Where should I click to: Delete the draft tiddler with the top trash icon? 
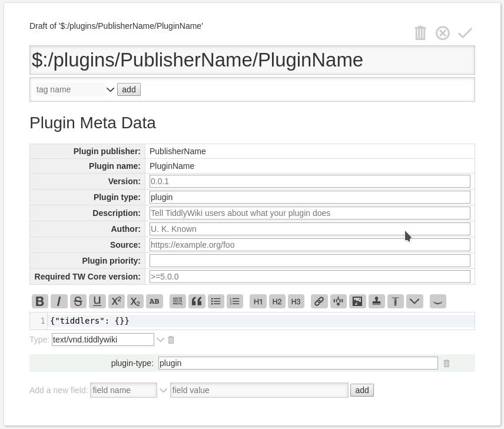(x=420, y=33)
